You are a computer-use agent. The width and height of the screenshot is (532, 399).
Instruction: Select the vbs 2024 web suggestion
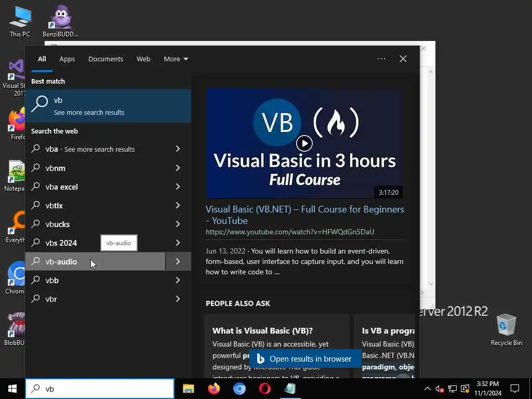[x=96, y=243]
